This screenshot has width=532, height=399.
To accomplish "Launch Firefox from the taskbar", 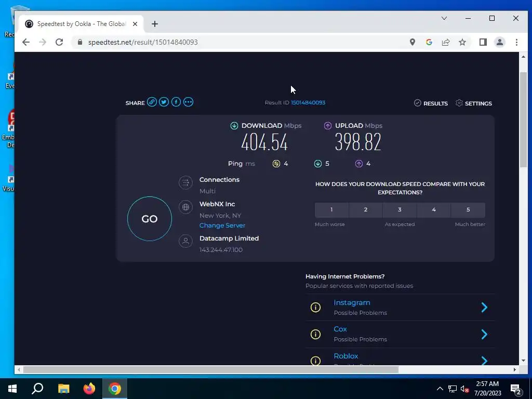I will click(89, 389).
